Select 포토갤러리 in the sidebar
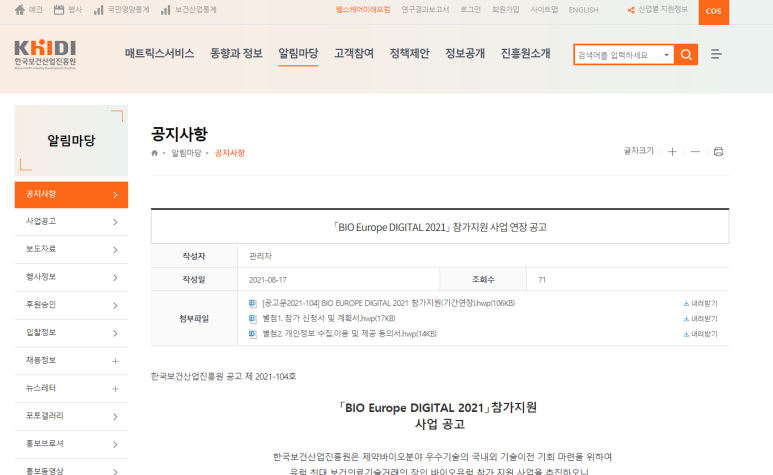Screen dimensions: 773x475 (71, 416)
